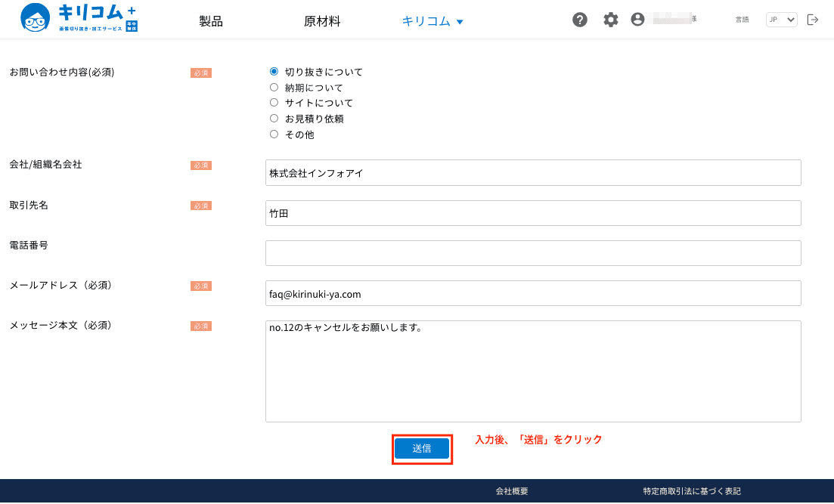Click the user account avatar icon
834x504 pixels.
(x=637, y=19)
